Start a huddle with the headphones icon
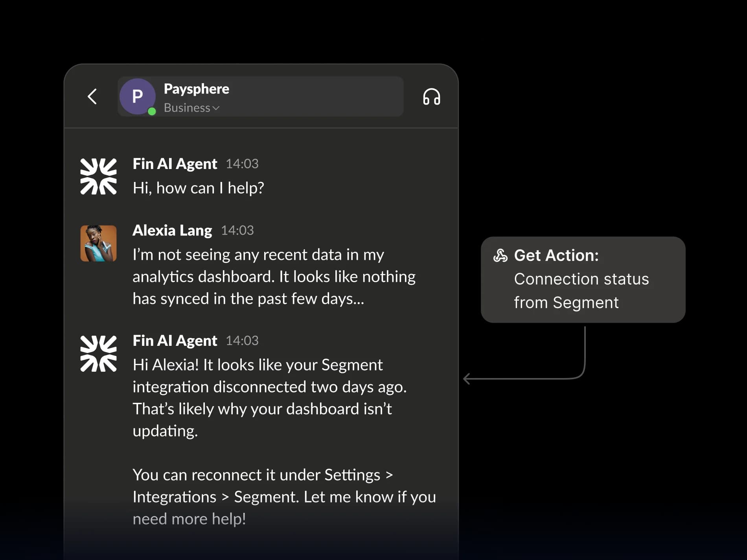This screenshot has width=747, height=560. [x=431, y=97]
